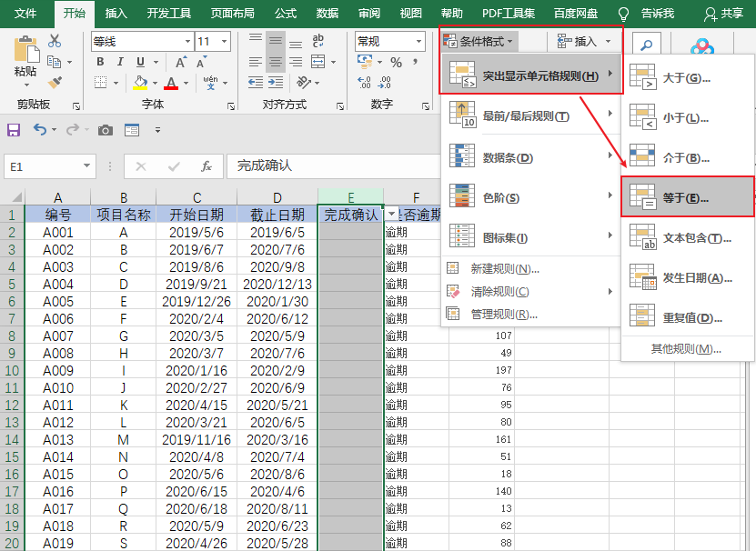The image size is (756, 551).
Task: Center text horizontally
Action: (x=276, y=62)
